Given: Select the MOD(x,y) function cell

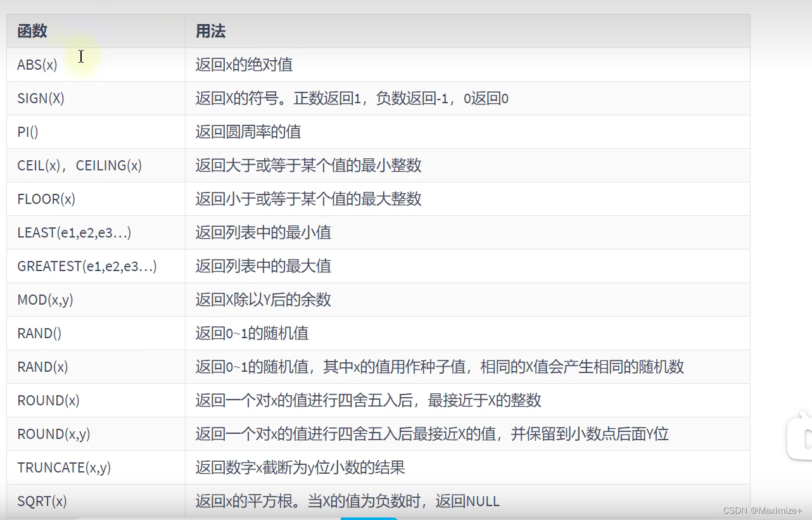Looking at the screenshot, I should [x=96, y=300].
